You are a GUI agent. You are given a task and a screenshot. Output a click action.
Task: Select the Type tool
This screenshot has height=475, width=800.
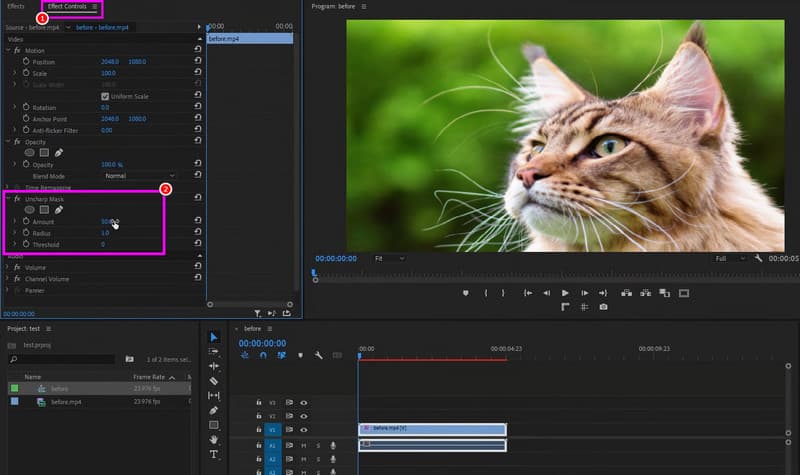[x=214, y=454]
